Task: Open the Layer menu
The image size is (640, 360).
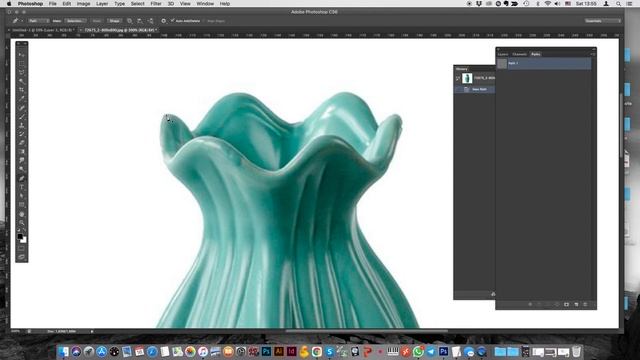Action: tap(102, 4)
